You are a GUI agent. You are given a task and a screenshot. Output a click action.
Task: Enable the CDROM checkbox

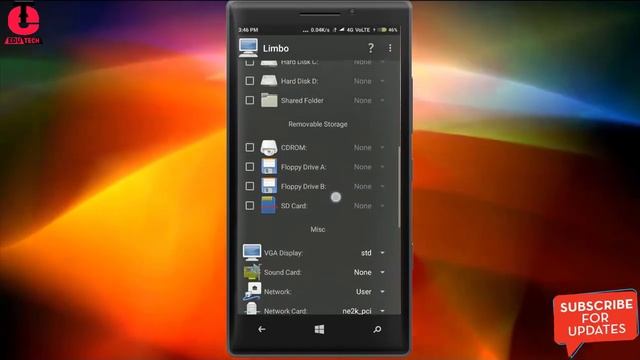tap(249, 147)
